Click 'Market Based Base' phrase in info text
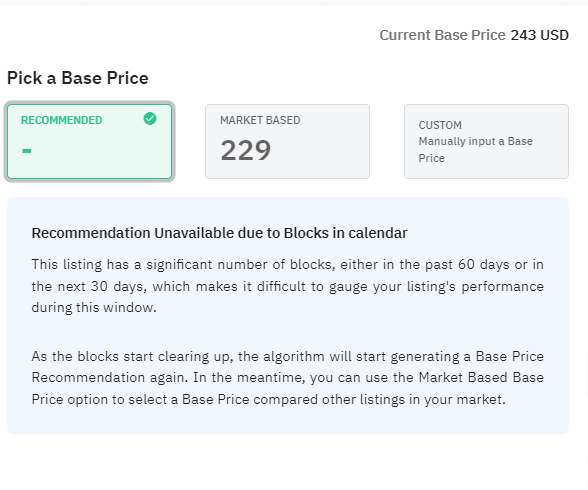 point(481,378)
